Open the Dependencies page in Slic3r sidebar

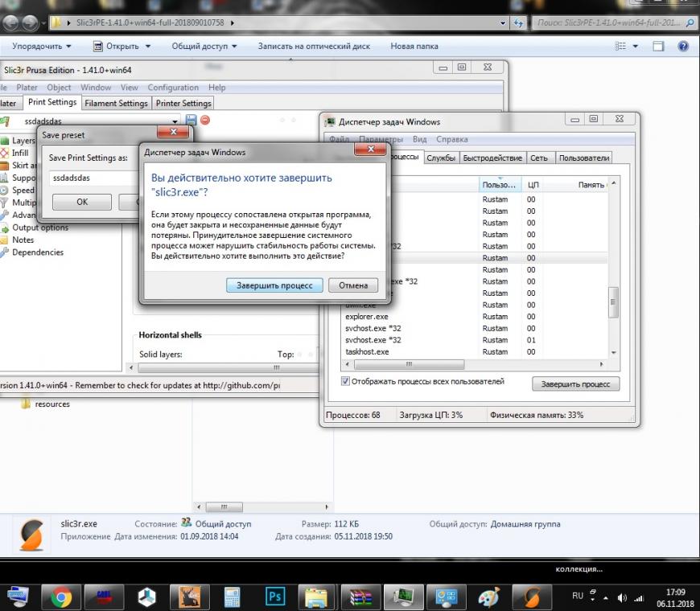pyautogui.click(x=38, y=252)
